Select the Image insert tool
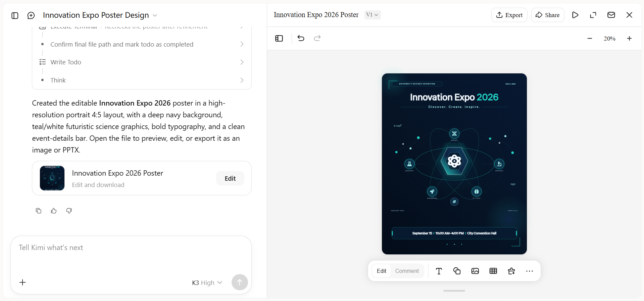The width and height of the screenshot is (644, 301). pos(475,271)
